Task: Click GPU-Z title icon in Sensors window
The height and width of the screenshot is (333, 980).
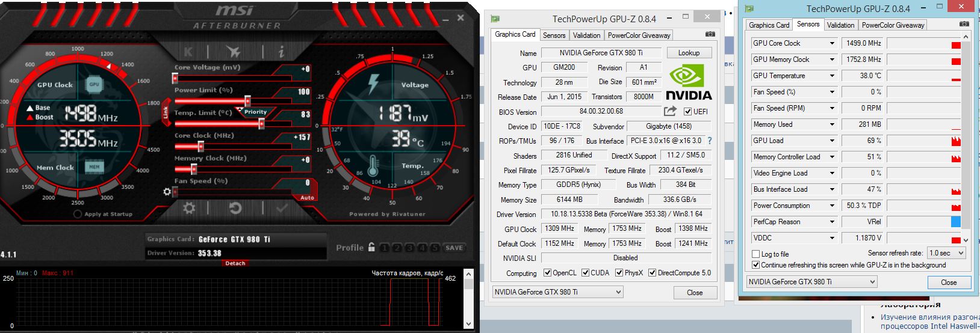Action: coord(749,8)
